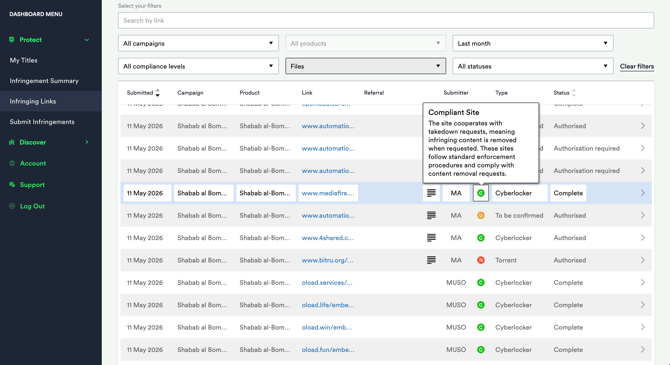The width and height of the screenshot is (670, 365).
Task: Open the Last month date dropdown
Action: pos(533,43)
